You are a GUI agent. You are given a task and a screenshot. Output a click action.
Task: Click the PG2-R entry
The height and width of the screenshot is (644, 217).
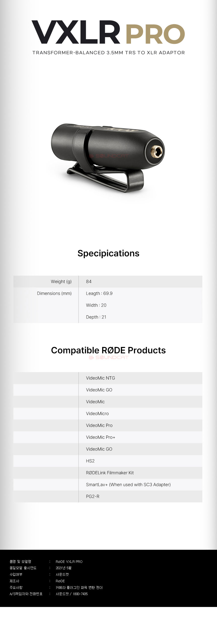93,496
